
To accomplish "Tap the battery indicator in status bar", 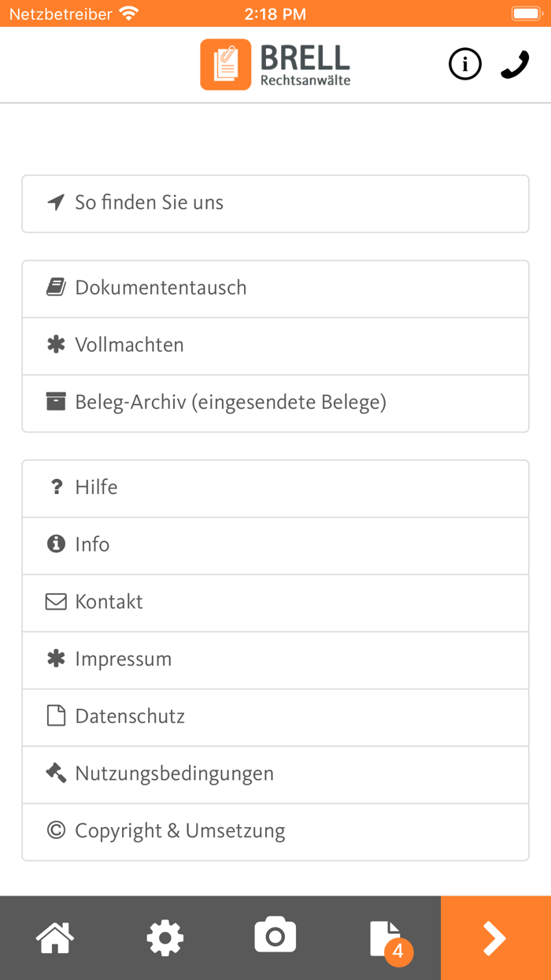I will coord(526,13).
